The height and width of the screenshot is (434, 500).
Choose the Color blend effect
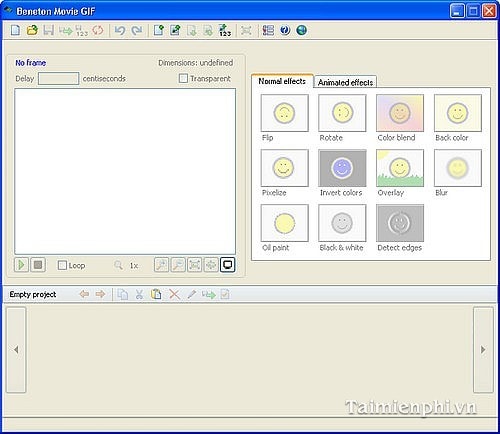400,113
